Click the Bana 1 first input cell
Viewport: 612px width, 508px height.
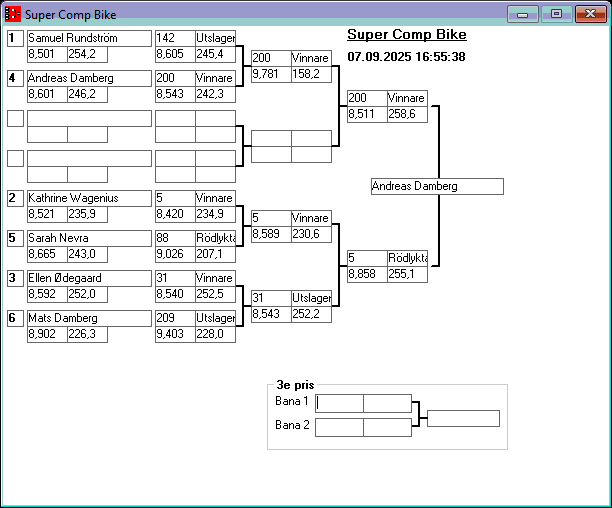(340, 403)
